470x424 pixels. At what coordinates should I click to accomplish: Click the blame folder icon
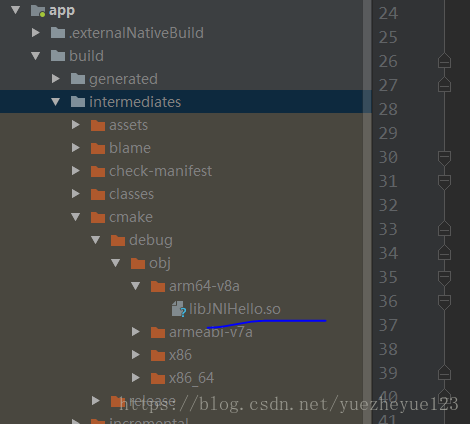[98, 148]
